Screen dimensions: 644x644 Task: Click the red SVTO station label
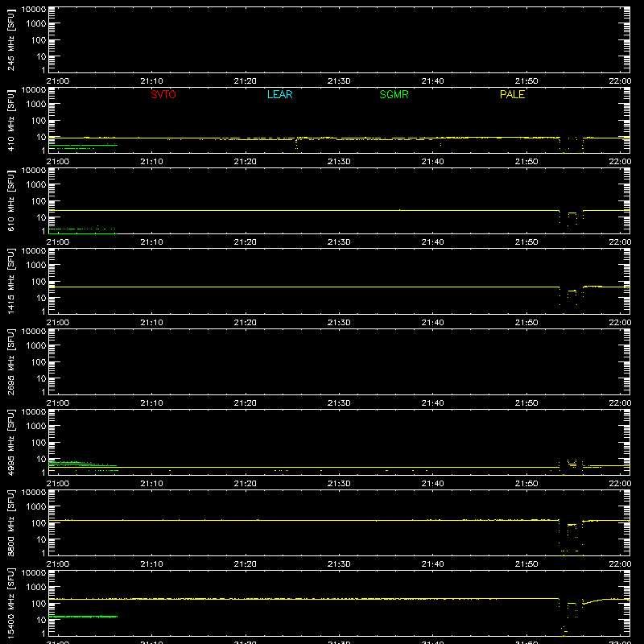pos(163,94)
